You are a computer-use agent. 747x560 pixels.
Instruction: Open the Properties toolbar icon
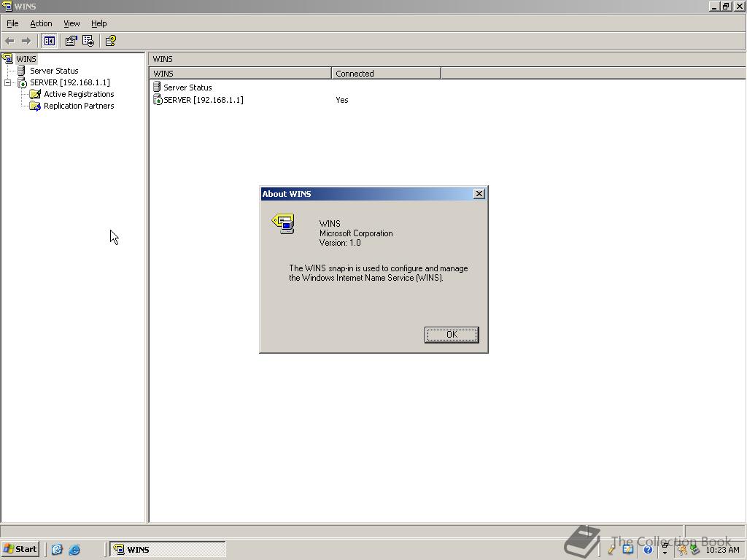[x=71, y=41]
